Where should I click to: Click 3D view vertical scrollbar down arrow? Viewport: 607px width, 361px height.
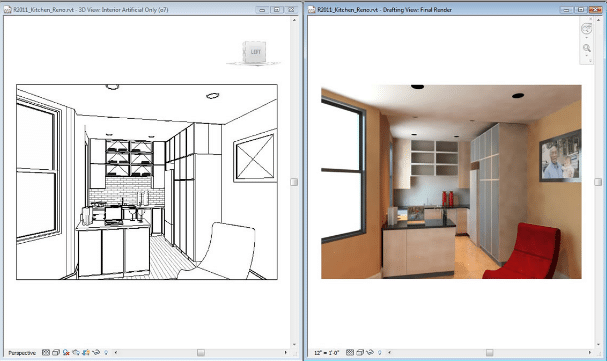pos(294,344)
